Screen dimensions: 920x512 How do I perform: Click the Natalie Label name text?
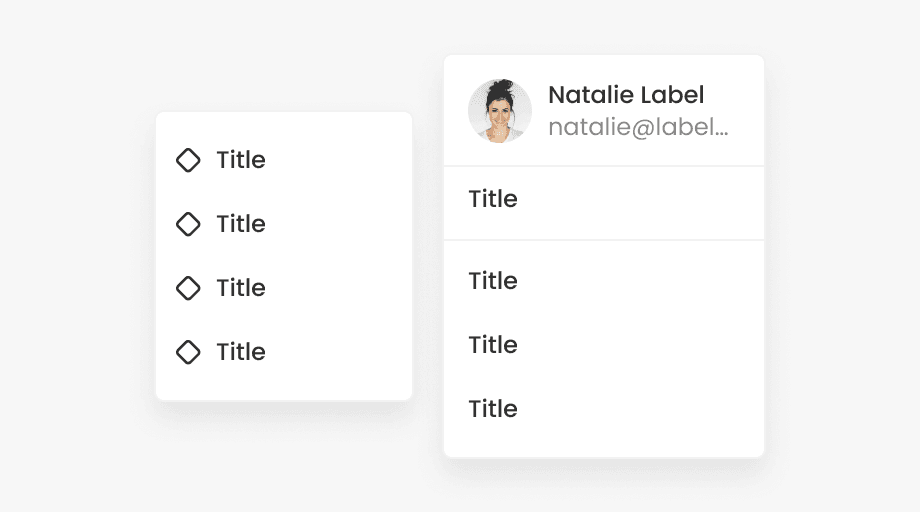coord(626,95)
